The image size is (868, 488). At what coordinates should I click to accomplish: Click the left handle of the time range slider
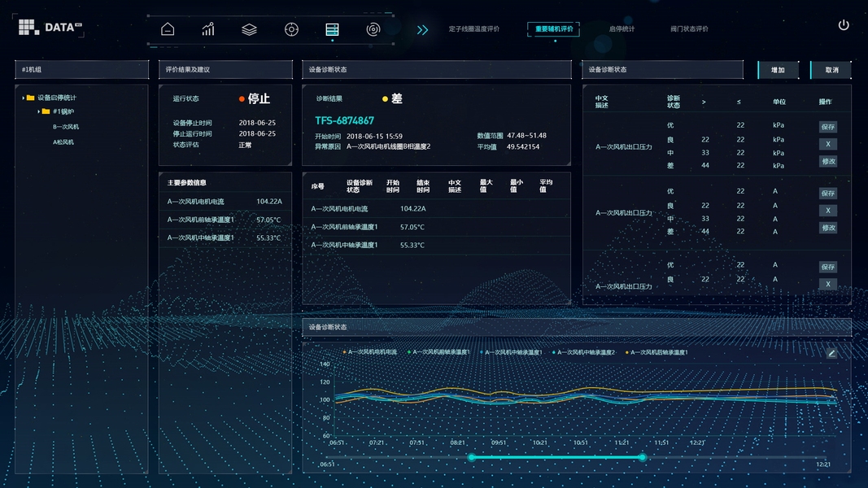(471, 457)
